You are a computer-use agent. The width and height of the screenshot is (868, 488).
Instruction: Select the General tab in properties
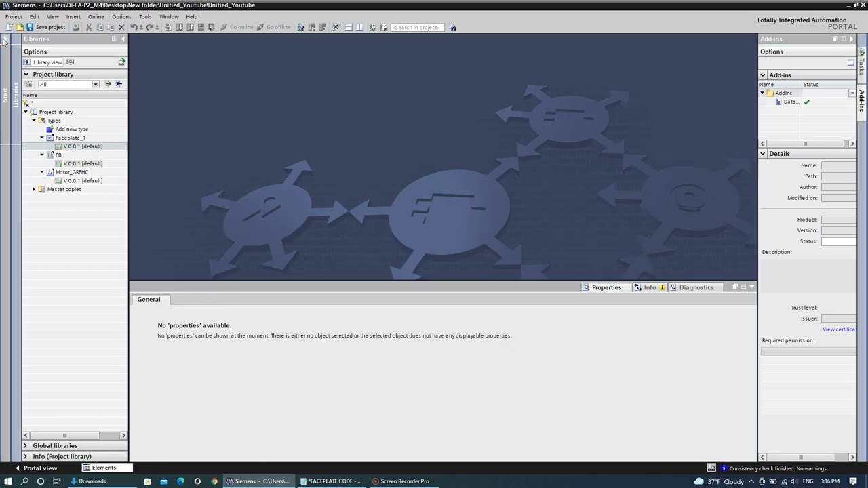pos(149,300)
